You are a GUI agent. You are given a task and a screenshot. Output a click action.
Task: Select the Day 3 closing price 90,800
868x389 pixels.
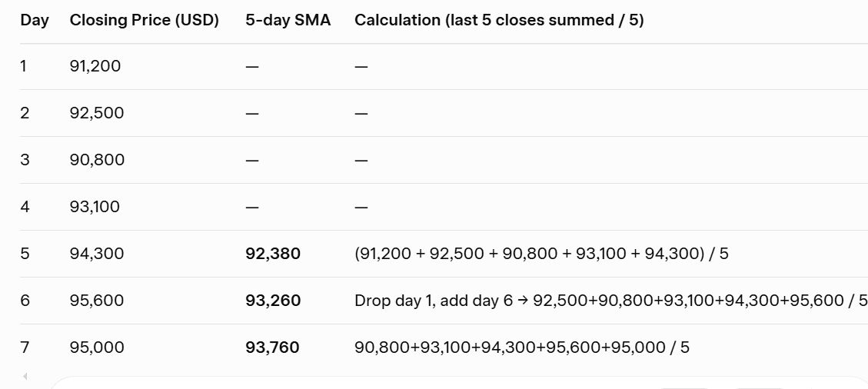point(97,161)
